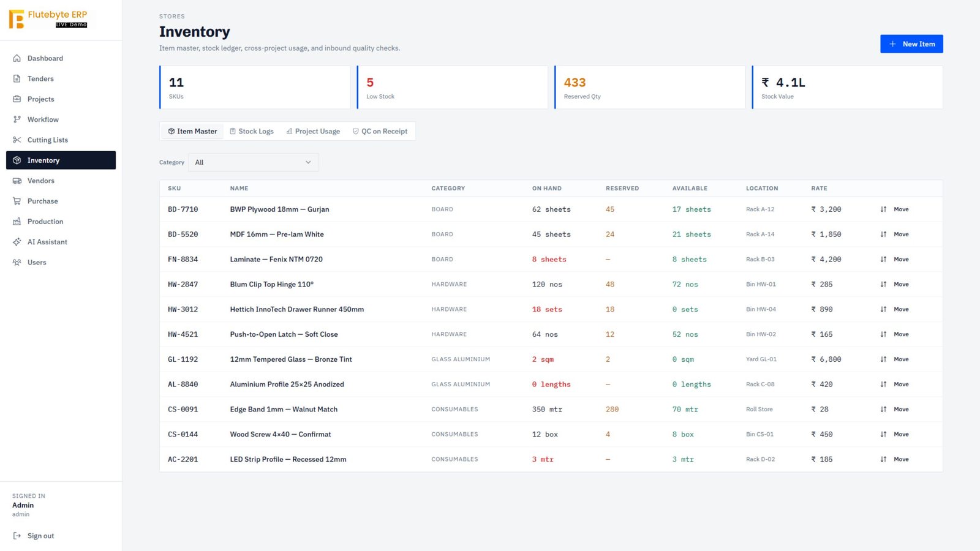Click the AI Assistant sparkle icon
The image size is (980, 551).
17,242
